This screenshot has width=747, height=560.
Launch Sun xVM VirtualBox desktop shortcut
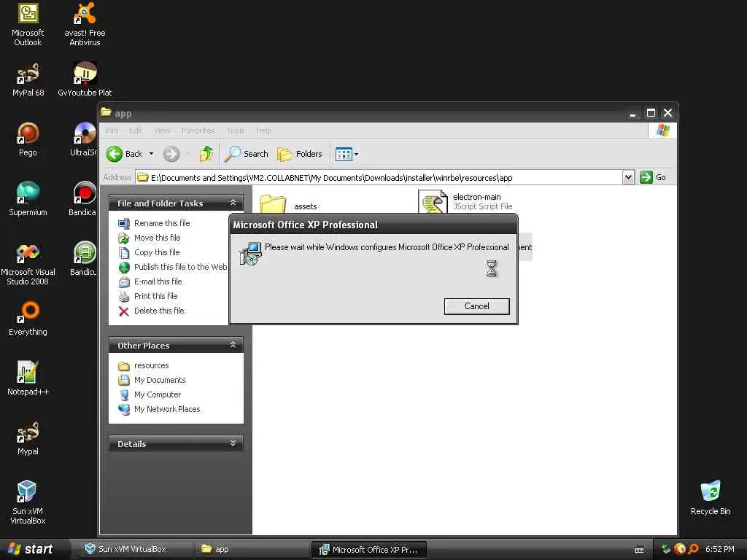point(28,502)
